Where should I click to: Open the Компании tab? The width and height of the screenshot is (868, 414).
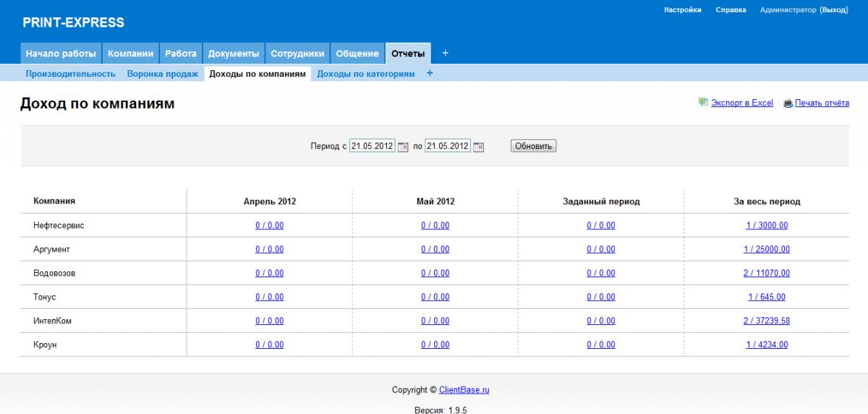coord(130,54)
